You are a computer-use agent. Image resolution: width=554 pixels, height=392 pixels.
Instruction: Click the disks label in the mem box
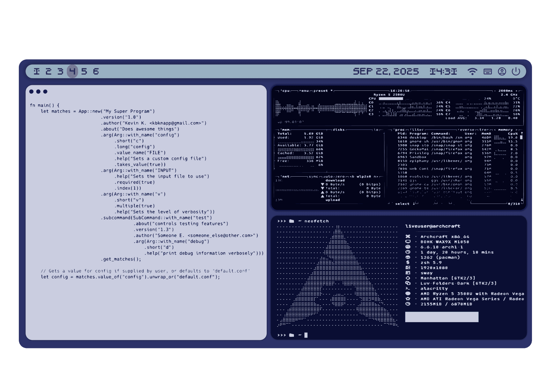(339, 130)
